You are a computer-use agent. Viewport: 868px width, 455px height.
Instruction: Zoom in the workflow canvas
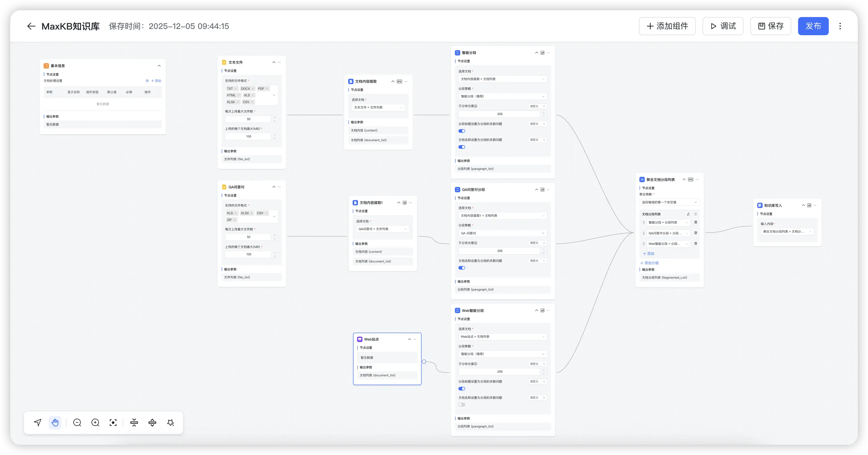tap(95, 422)
